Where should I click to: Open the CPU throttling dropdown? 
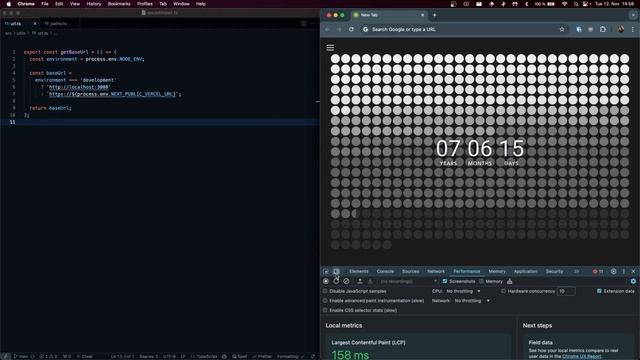coord(463,291)
